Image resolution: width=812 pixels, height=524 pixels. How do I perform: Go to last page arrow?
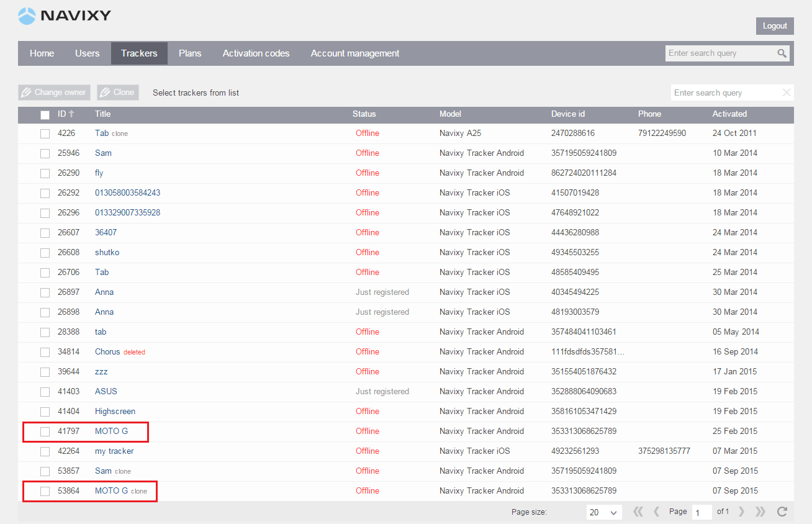tap(760, 512)
